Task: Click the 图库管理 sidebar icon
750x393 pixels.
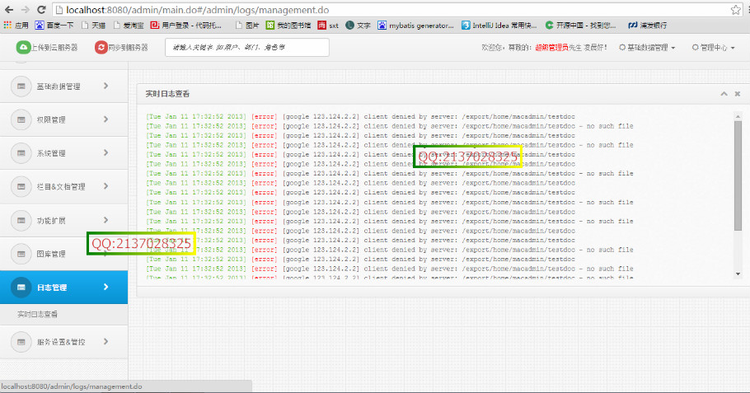Action: pos(21,254)
